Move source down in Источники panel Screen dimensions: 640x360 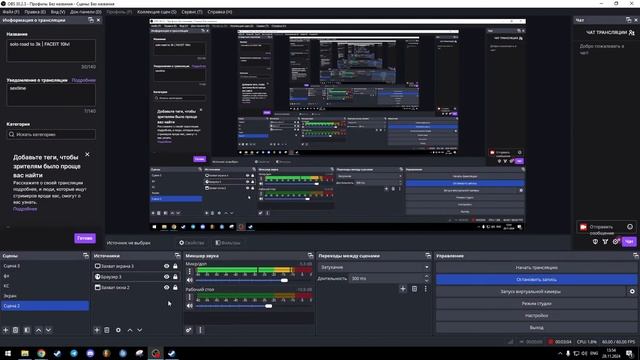pyautogui.click(x=140, y=330)
